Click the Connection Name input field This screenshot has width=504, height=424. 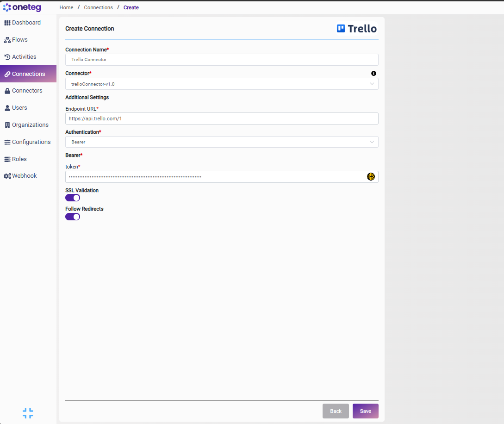pos(222,59)
